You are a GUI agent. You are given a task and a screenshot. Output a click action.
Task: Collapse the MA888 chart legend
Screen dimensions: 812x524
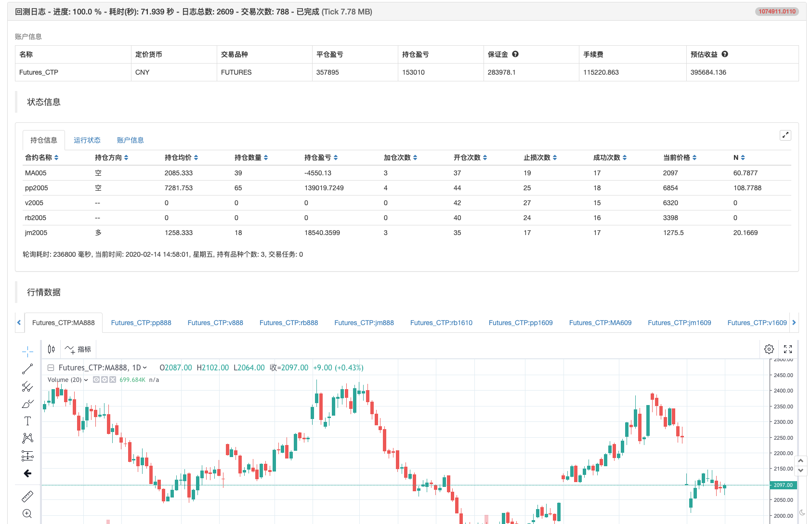[x=51, y=367]
